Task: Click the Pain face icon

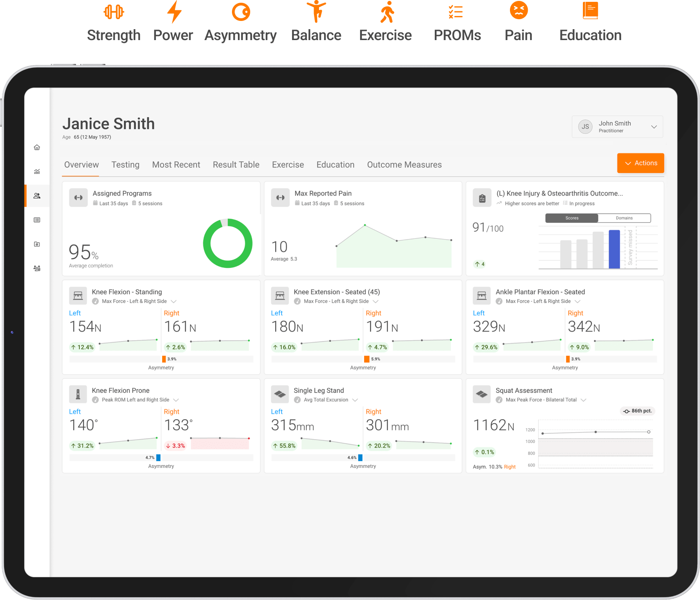Action: [519, 10]
